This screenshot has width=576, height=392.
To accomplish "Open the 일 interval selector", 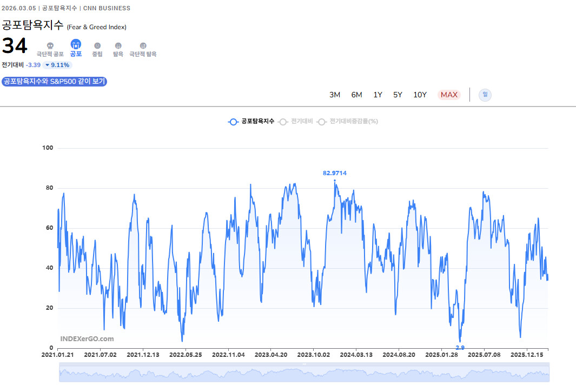I will pyautogui.click(x=485, y=95).
